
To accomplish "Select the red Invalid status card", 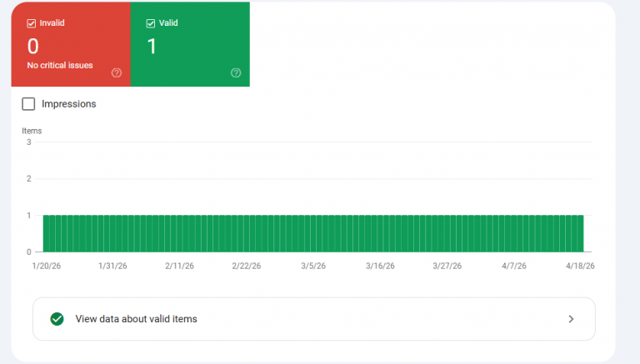I will click(71, 43).
